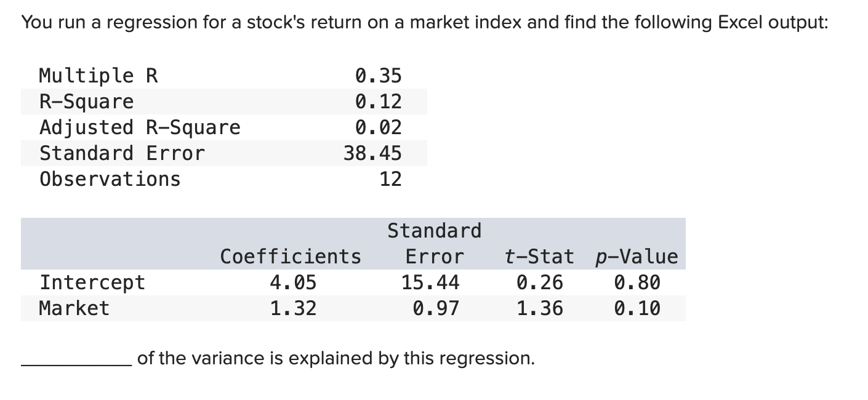Click the R-Square row label
868x400 pixels.
[86, 102]
